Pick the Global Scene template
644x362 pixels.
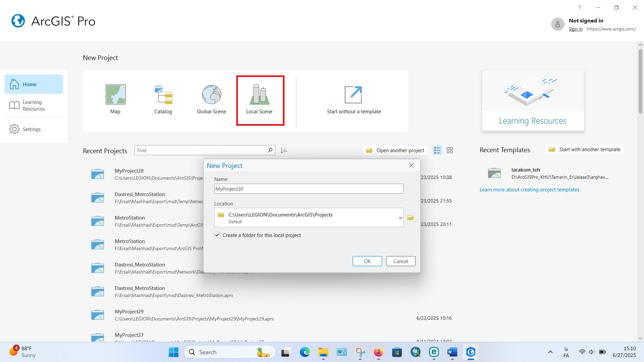click(x=211, y=100)
